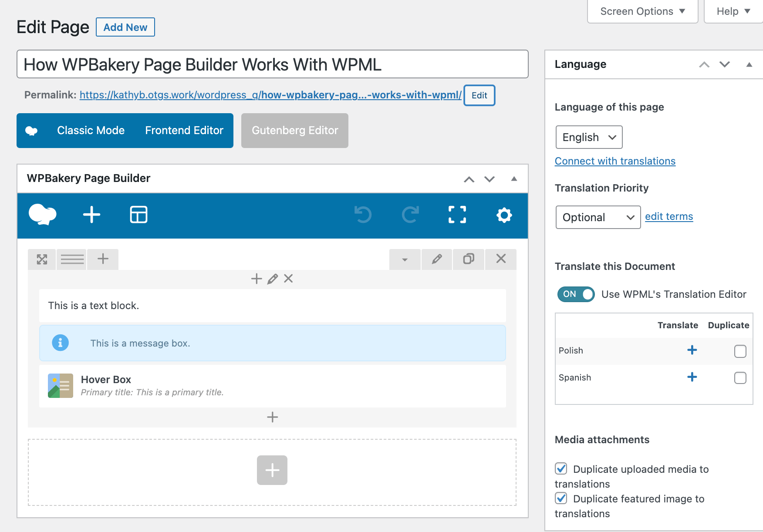763x532 pixels.
Task: Uncheck Duplicate uploaded media to translations
Action: click(560, 469)
